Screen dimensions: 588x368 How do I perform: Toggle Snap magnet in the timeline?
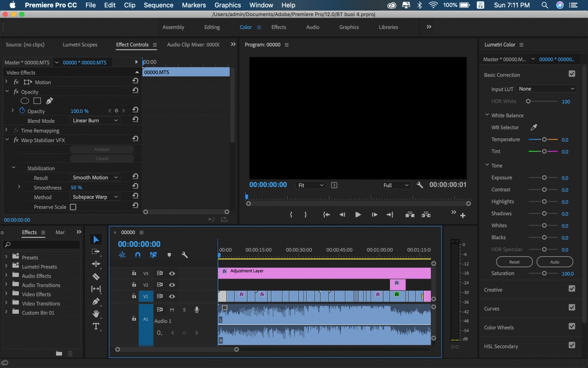click(138, 255)
